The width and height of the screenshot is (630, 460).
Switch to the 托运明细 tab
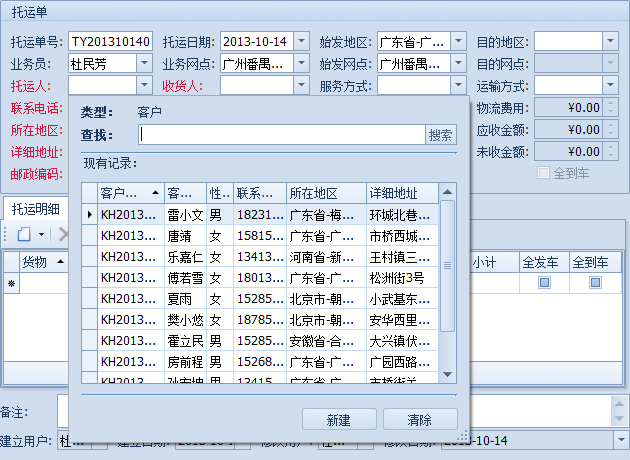tap(35, 209)
